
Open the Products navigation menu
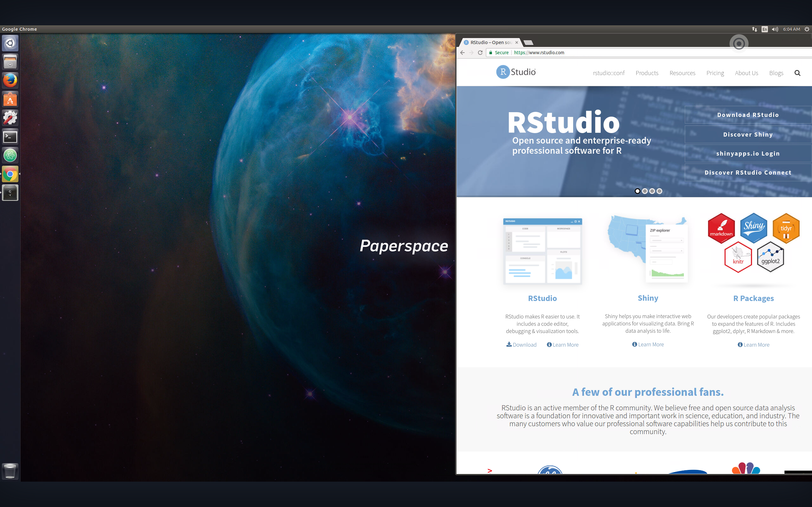tap(646, 73)
